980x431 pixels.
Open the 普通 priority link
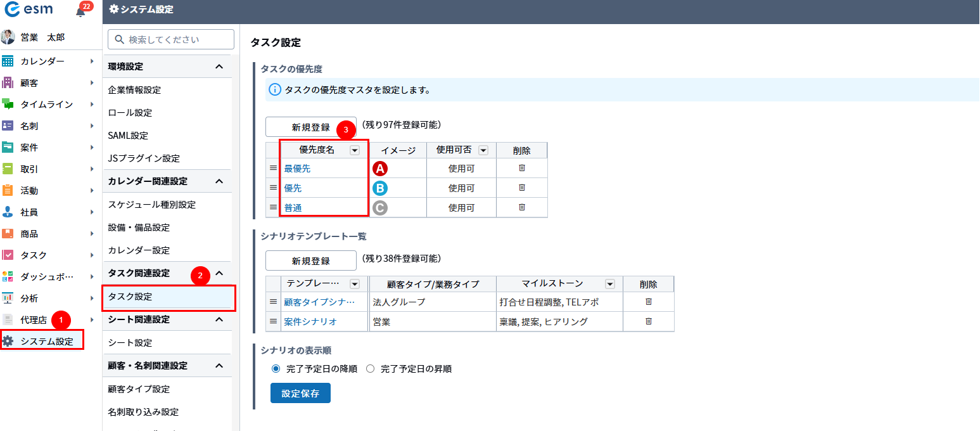click(x=293, y=208)
